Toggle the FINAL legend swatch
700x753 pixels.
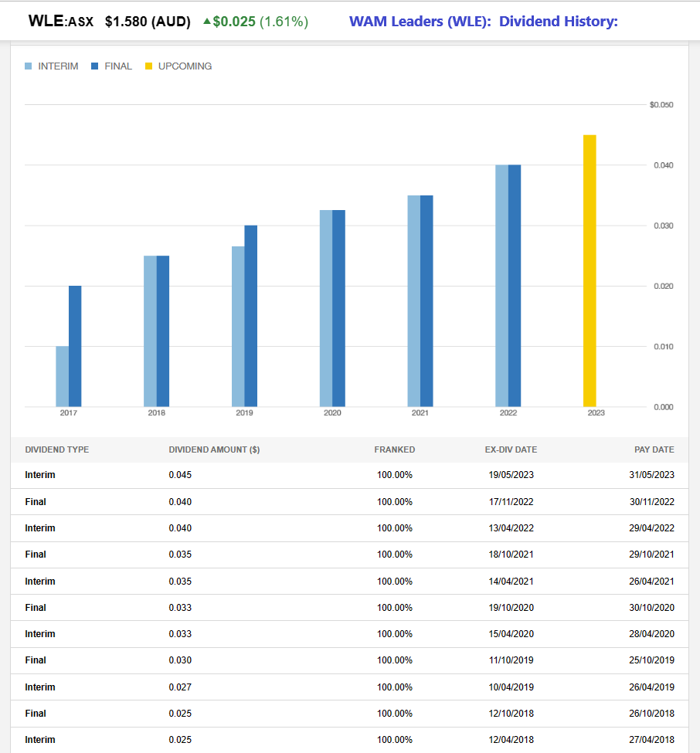click(94, 66)
